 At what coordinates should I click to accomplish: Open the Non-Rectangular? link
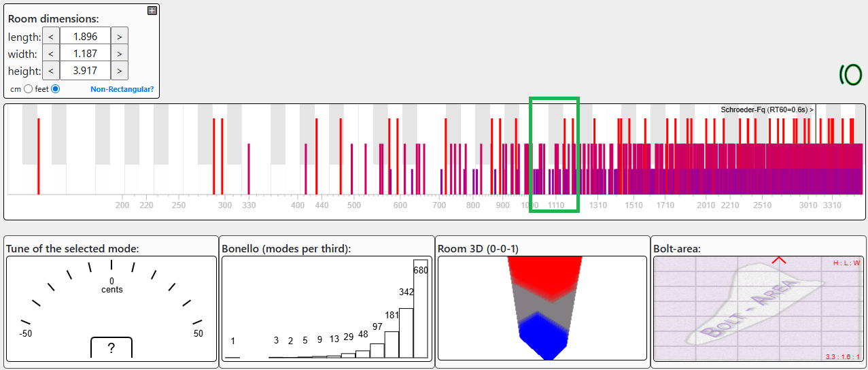point(122,89)
